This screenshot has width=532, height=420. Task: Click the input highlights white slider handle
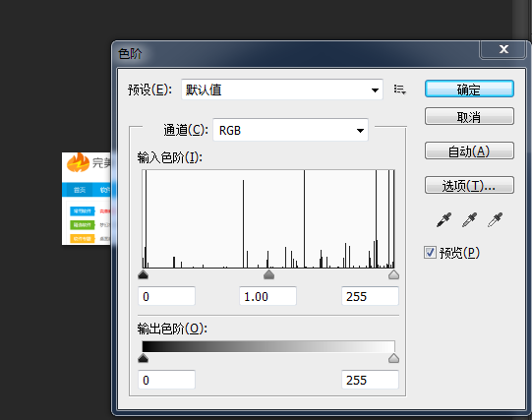[x=393, y=274]
